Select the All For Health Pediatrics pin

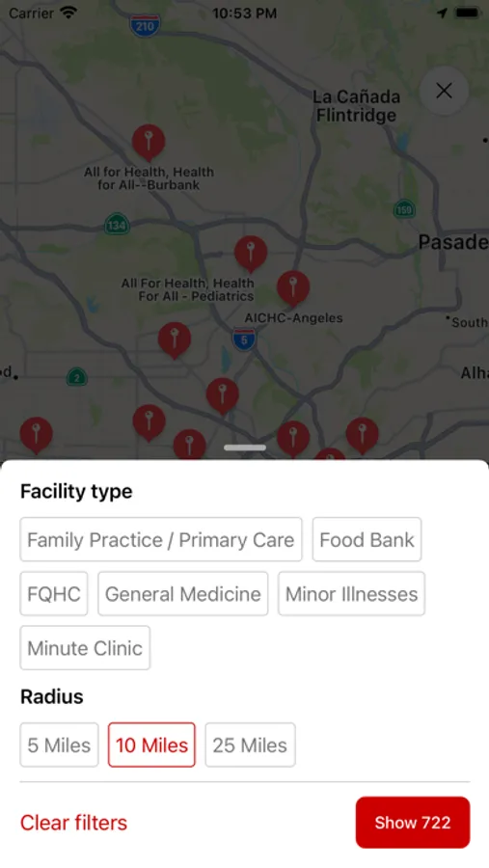251,254
